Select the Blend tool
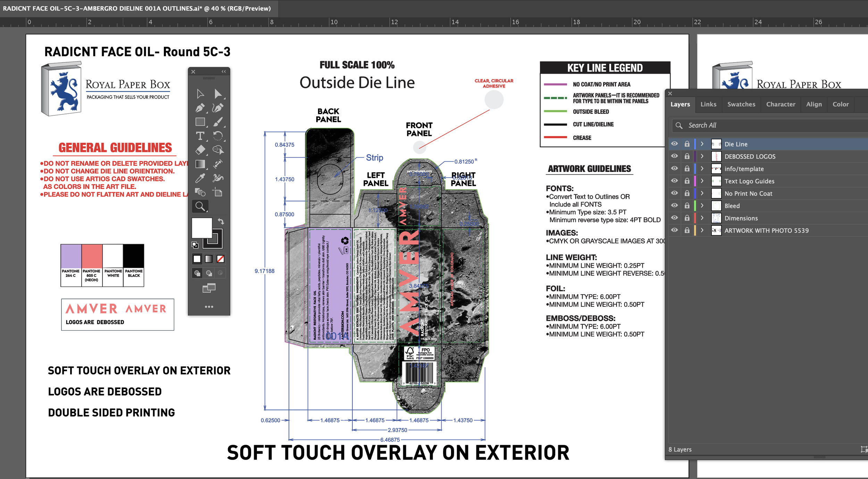 point(200,192)
